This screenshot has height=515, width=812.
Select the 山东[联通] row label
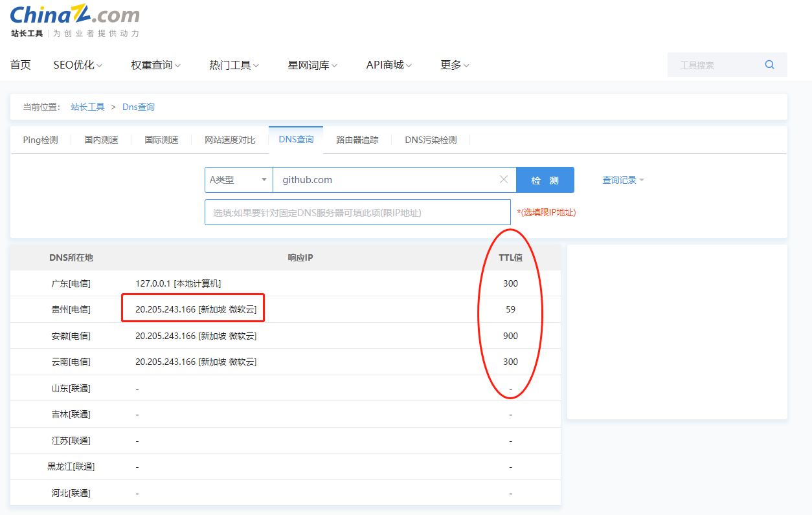point(71,388)
